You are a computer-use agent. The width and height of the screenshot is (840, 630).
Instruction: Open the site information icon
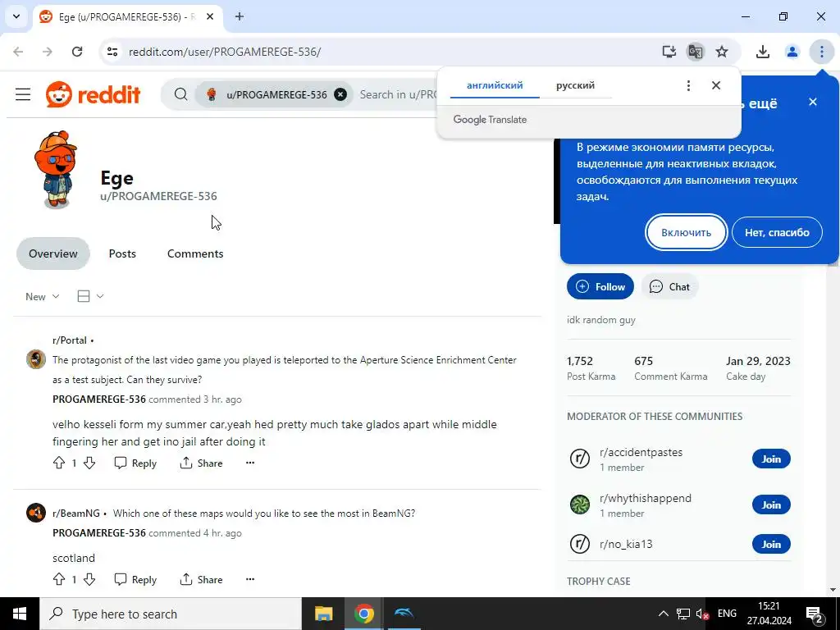(112, 52)
